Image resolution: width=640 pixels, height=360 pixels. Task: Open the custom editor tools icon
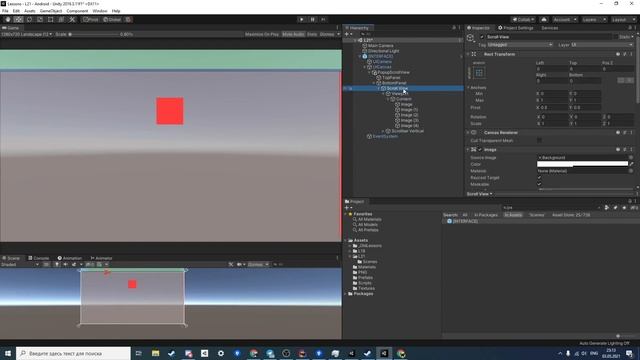tap(72, 20)
